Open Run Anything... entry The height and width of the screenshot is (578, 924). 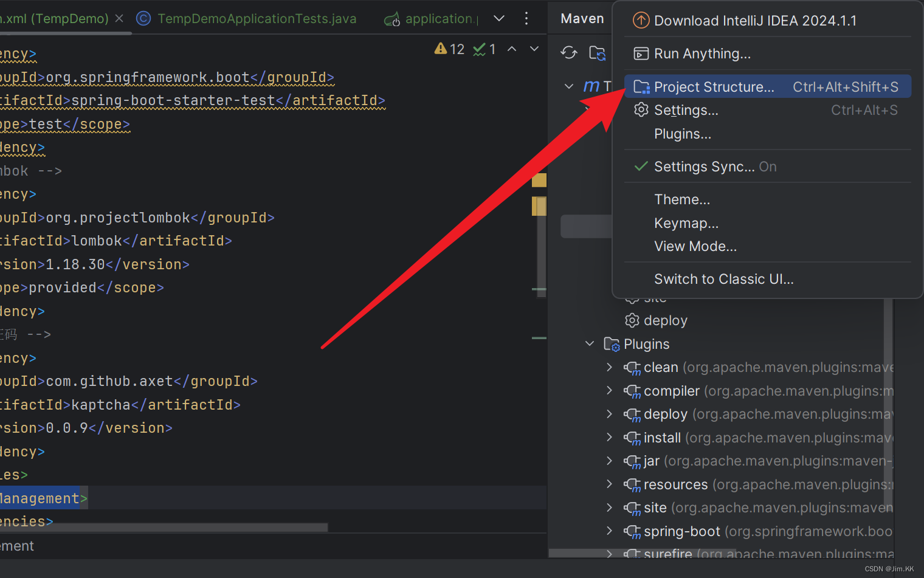point(767,53)
